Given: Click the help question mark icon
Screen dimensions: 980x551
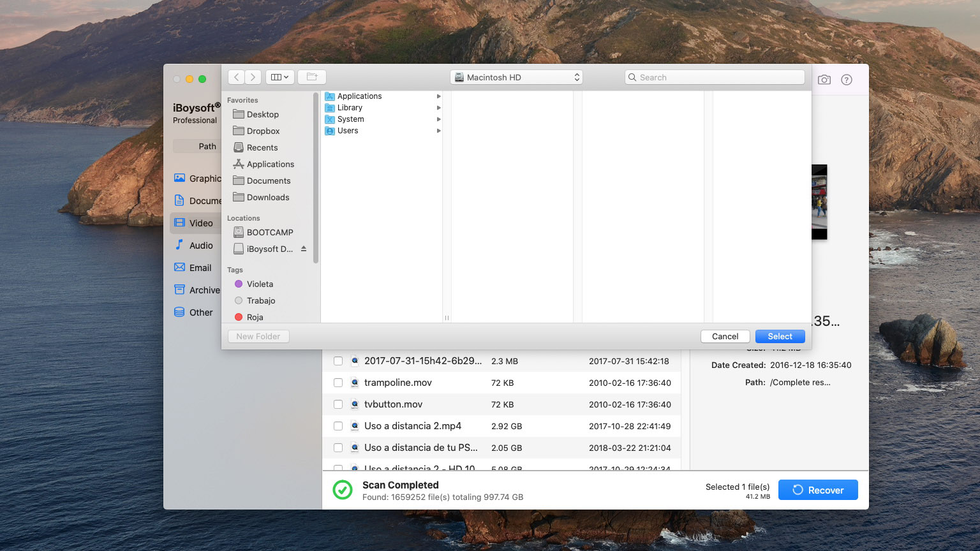Looking at the screenshot, I should click(x=847, y=80).
